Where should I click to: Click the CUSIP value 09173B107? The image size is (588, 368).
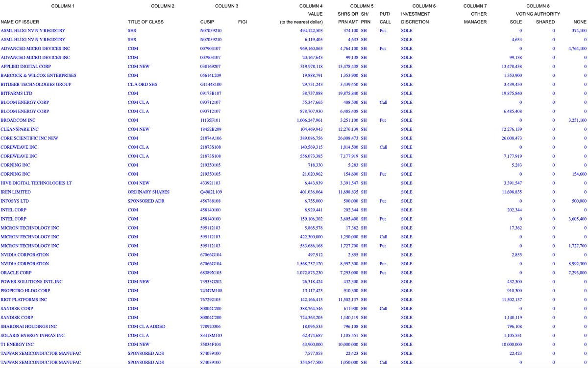[211, 93]
